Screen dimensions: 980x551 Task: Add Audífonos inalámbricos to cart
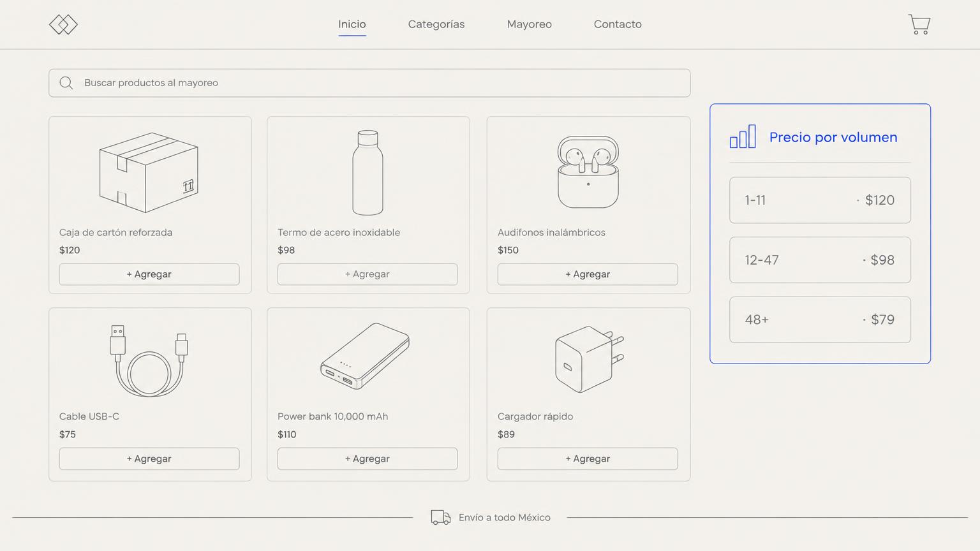588,274
